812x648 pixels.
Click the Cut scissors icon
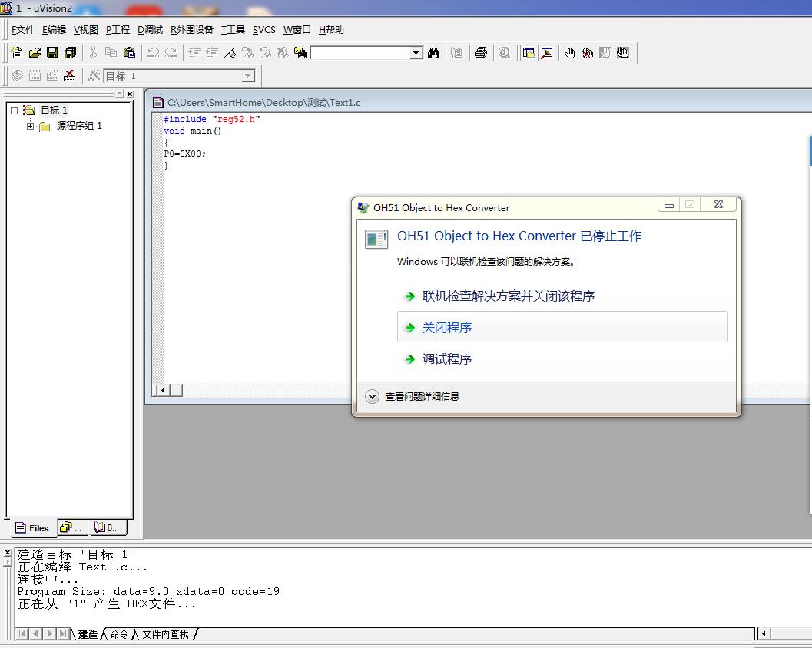(x=93, y=52)
